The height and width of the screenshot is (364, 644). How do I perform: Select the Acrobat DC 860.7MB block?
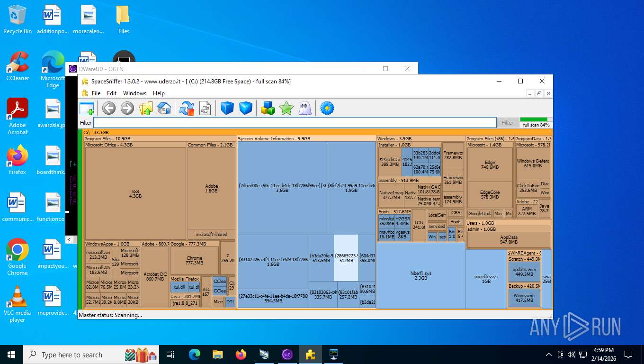point(155,277)
